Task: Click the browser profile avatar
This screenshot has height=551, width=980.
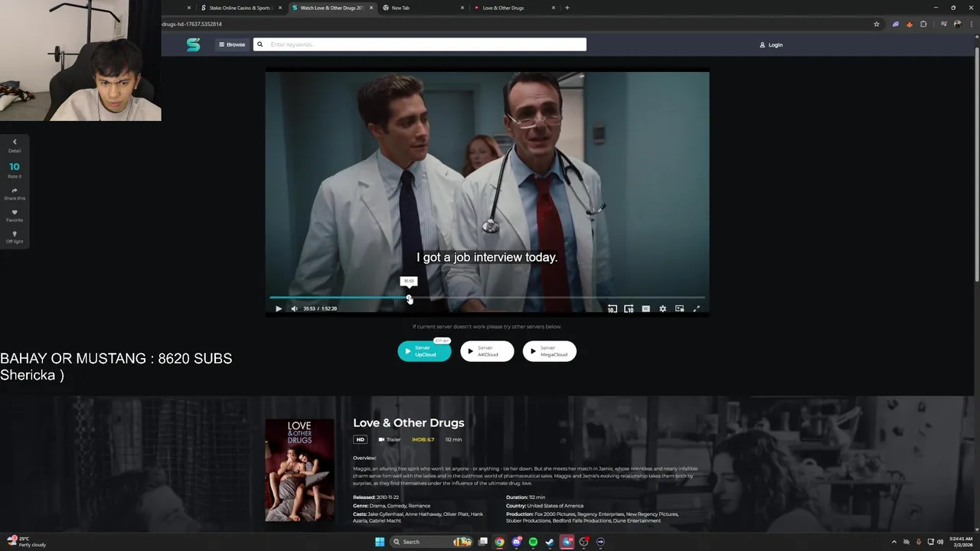Action: pyautogui.click(x=957, y=24)
